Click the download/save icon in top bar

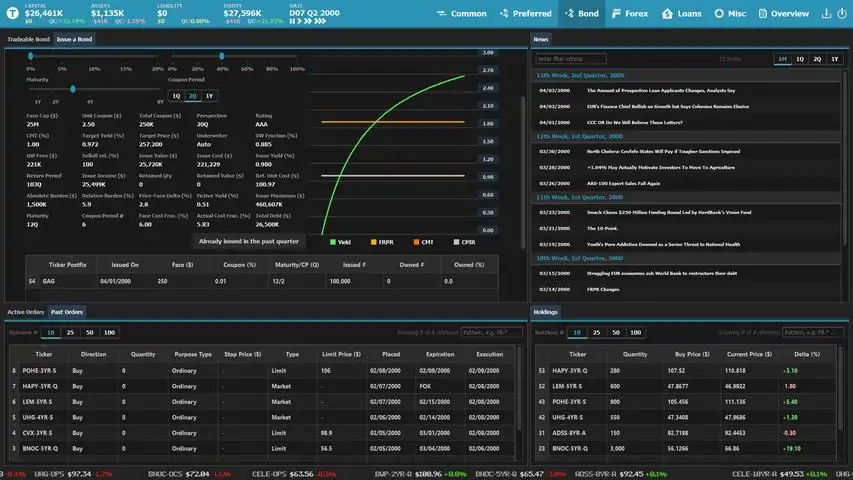(x=826, y=14)
